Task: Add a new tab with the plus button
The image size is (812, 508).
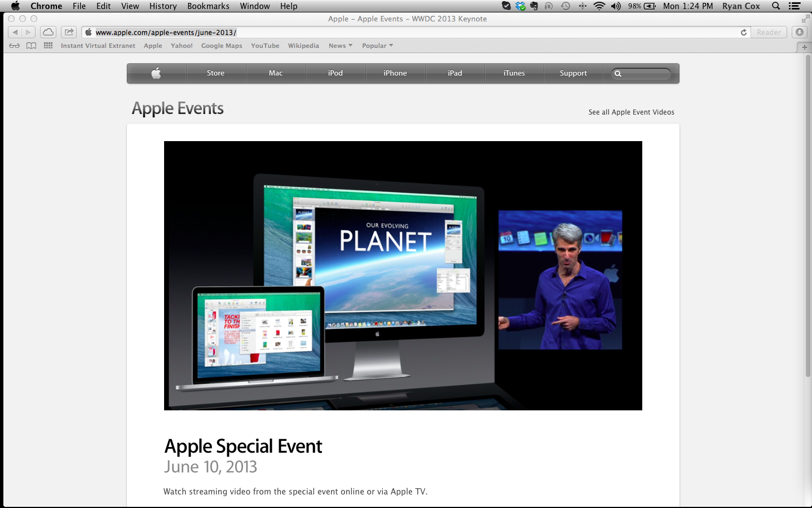Action: tap(805, 47)
